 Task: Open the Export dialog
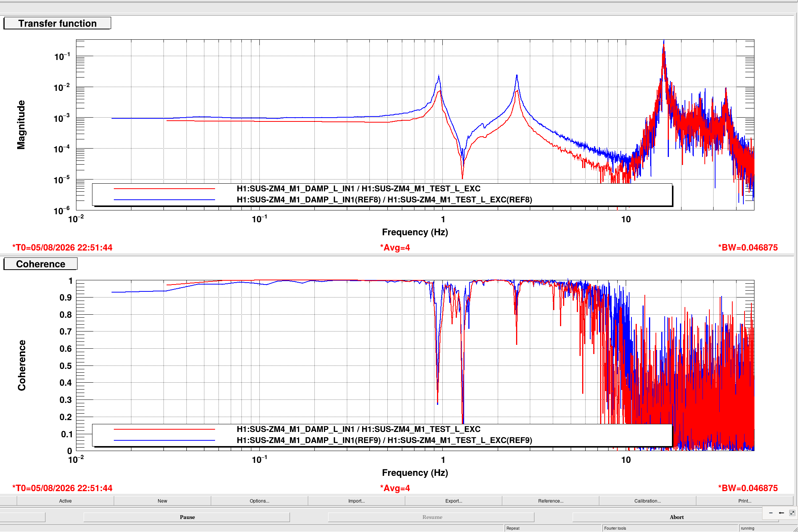pyautogui.click(x=453, y=501)
